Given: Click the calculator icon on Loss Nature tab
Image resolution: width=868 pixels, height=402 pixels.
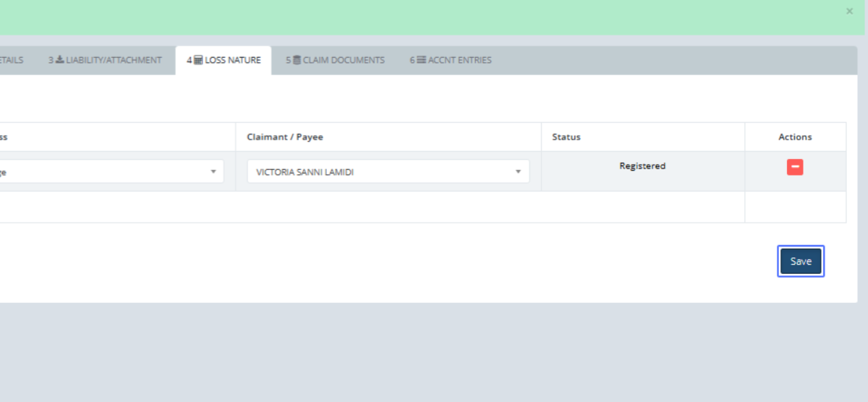Looking at the screenshot, I should pyautogui.click(x=198, y=61).
